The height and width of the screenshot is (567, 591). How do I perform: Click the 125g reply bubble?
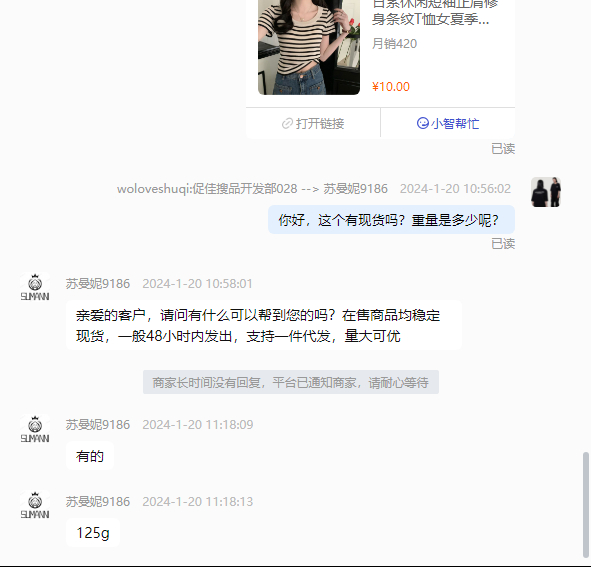pos(93,533)
